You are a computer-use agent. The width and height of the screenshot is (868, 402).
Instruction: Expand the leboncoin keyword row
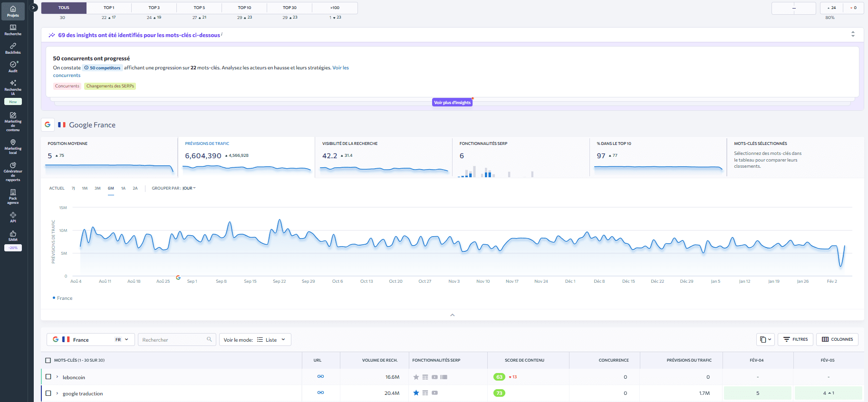[57, 377]
